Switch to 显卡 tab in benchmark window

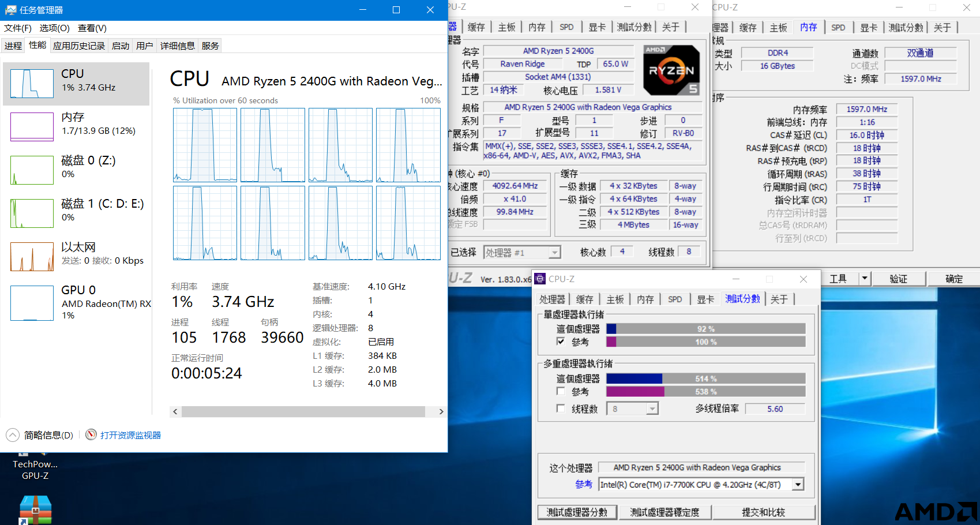click(705, 299)
